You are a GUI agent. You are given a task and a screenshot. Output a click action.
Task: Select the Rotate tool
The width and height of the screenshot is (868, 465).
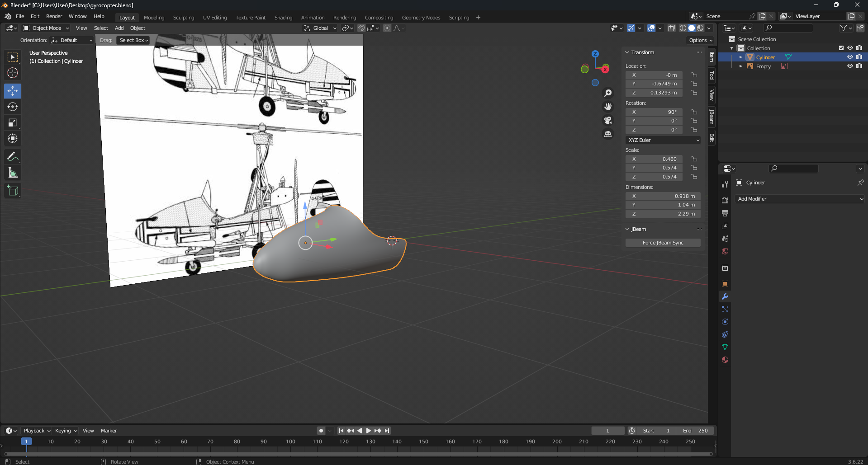coord(13,107)
